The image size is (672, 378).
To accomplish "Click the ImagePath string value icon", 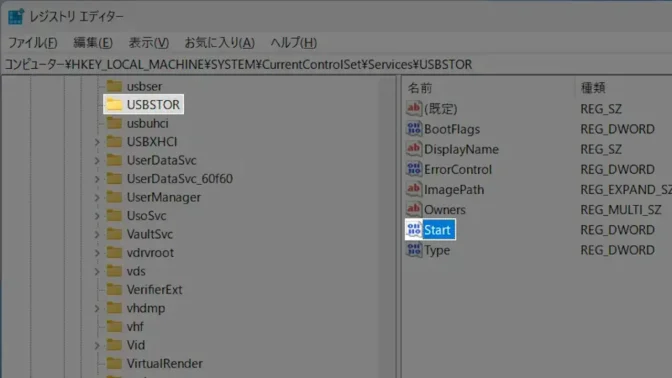I will [x=414, y=189].
